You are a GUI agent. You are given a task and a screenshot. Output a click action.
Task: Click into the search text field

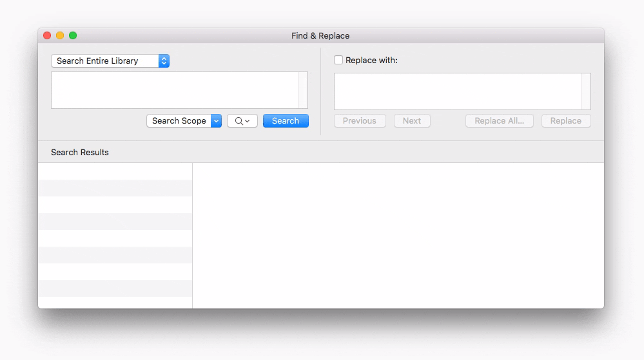tap(179, 90)
